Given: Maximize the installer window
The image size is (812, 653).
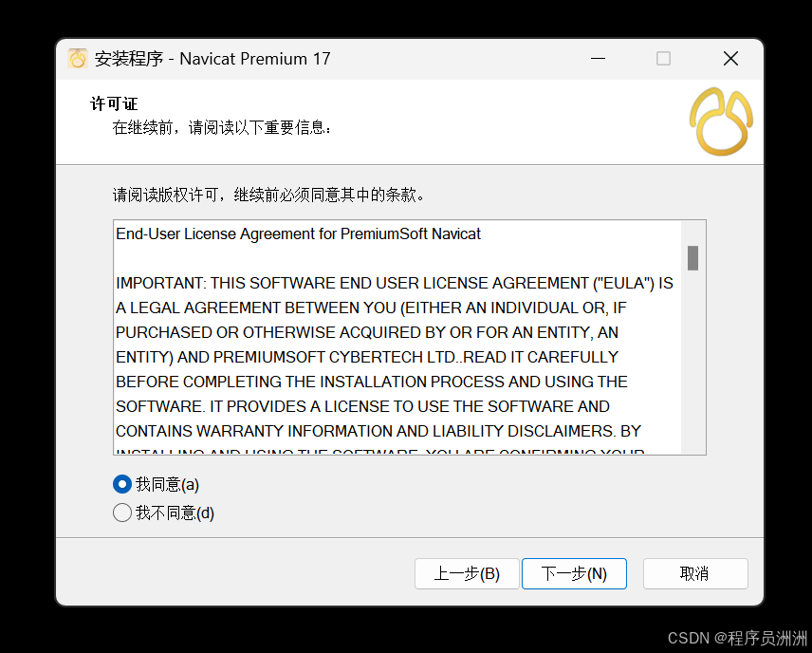Looking at the screenshot, I should click(x=663, y=59).
